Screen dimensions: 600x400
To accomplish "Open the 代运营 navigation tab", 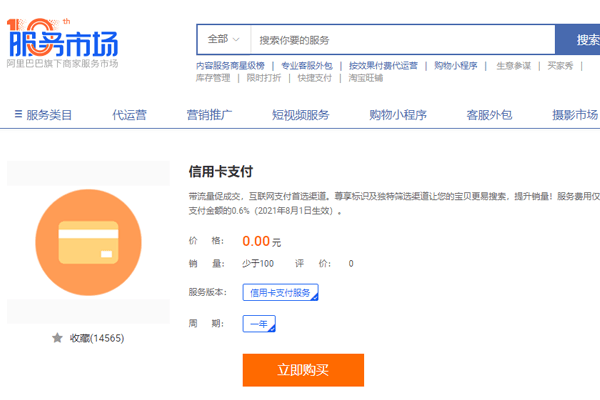I will (x=130, y=115).
